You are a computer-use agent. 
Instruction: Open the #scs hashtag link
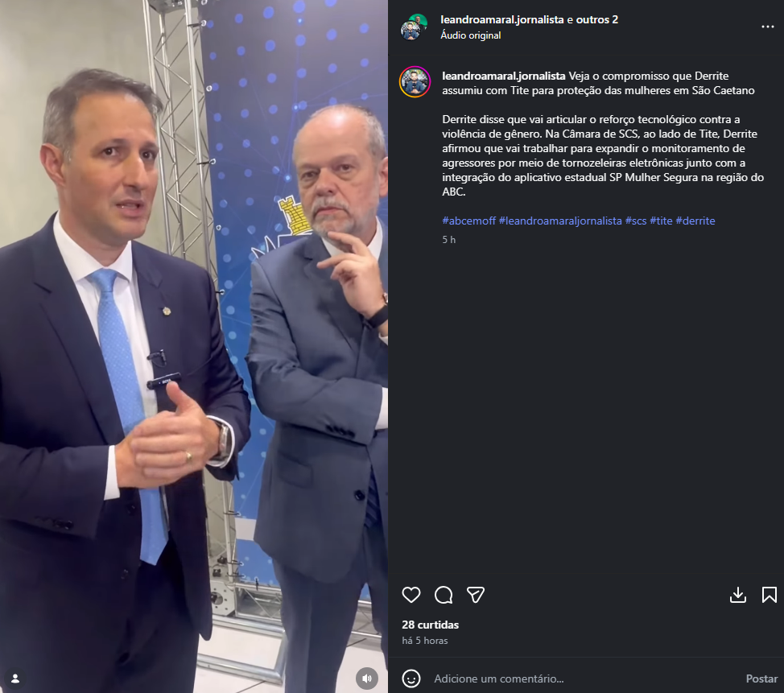(x=636, y=221)
